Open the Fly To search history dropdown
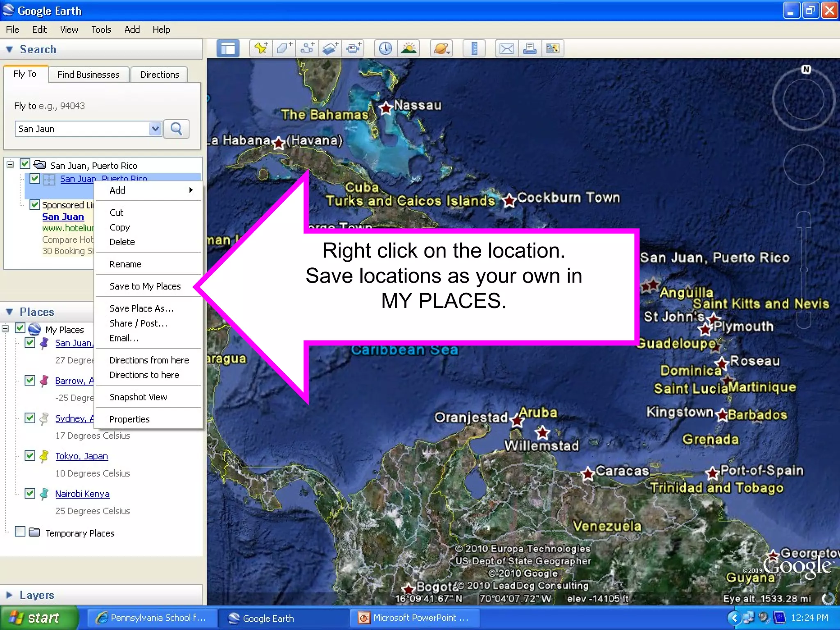Image resolution: width=840 pixels, height=630 pixels. 155,129
